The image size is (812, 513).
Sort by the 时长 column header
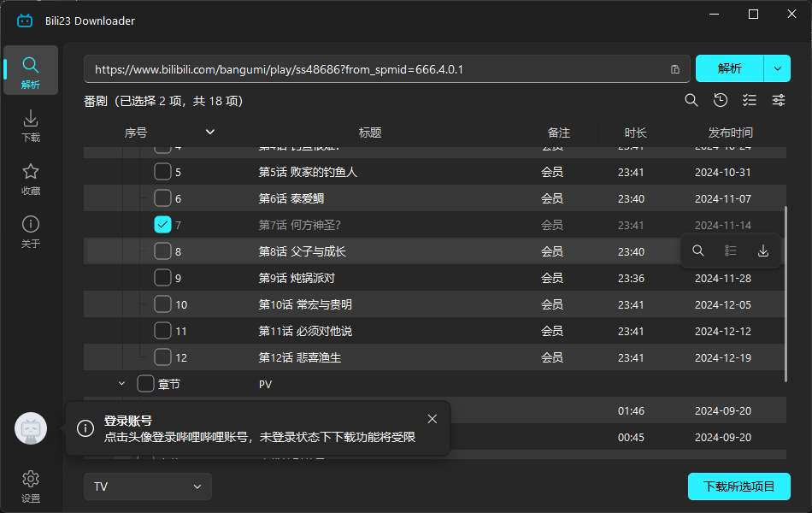[635, 133]
